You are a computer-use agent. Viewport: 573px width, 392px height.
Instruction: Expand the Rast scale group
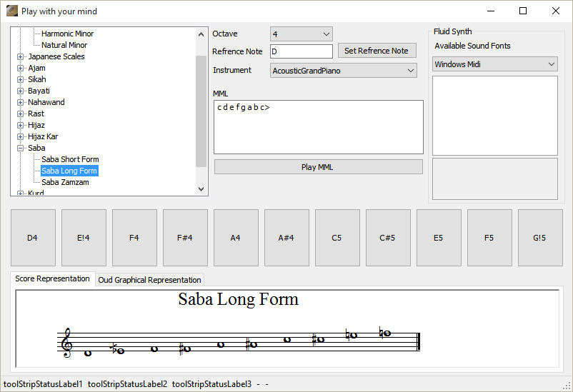pos(21,114)
